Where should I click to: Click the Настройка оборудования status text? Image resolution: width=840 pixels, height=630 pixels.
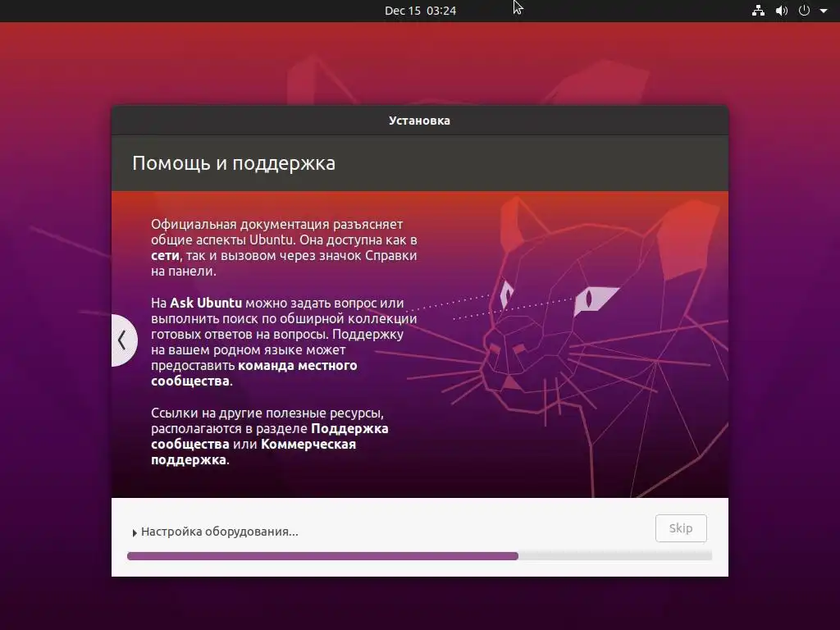pyautogui.click(x=220, y=532)
